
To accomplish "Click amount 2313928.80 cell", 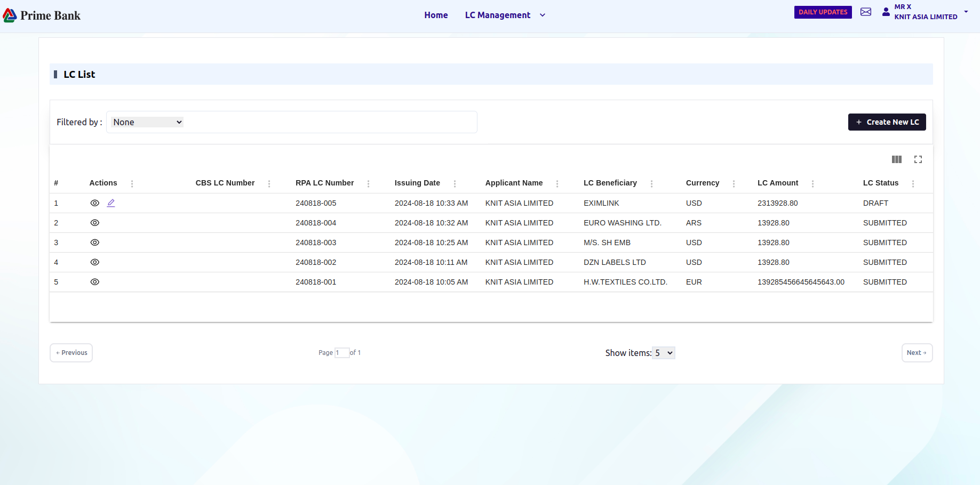I will point(778,203).
